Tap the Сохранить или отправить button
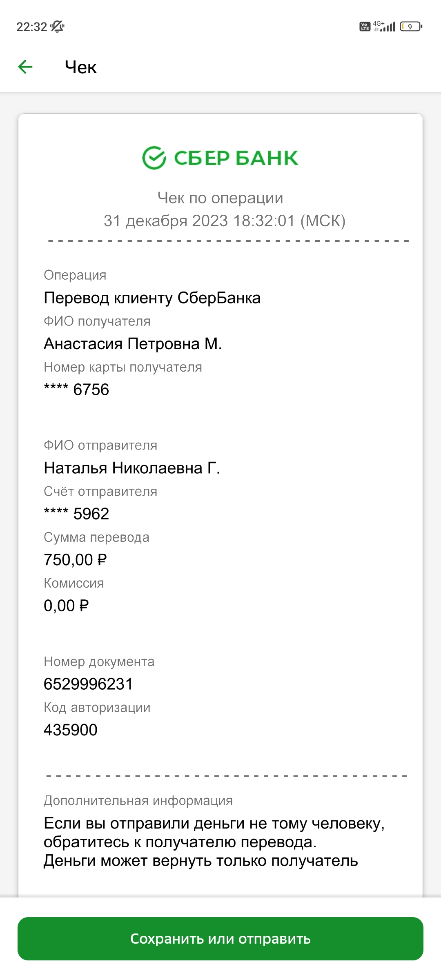This screenshot has height=980, width=441. coord(220,939)
